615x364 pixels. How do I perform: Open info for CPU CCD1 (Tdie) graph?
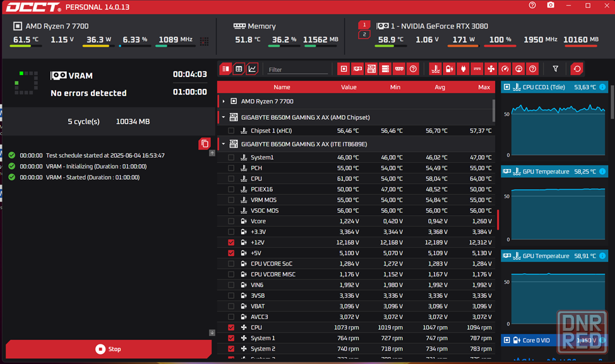[602, 87]
